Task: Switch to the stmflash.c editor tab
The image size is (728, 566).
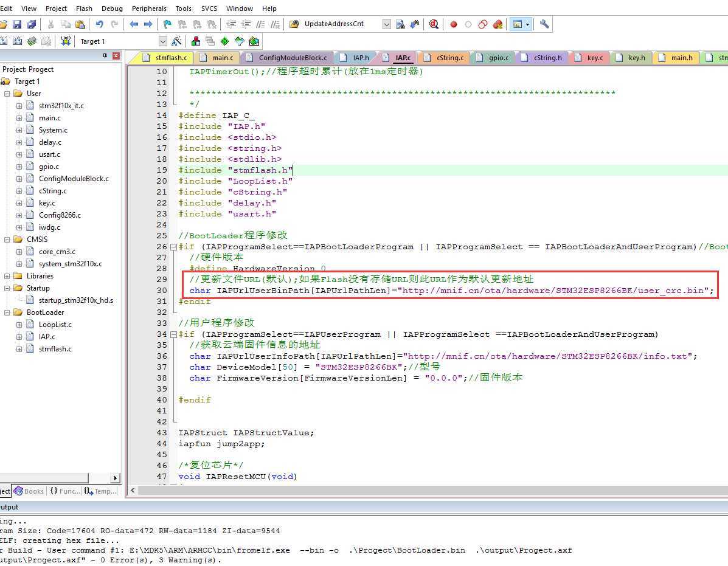Action: click(165, 58)
